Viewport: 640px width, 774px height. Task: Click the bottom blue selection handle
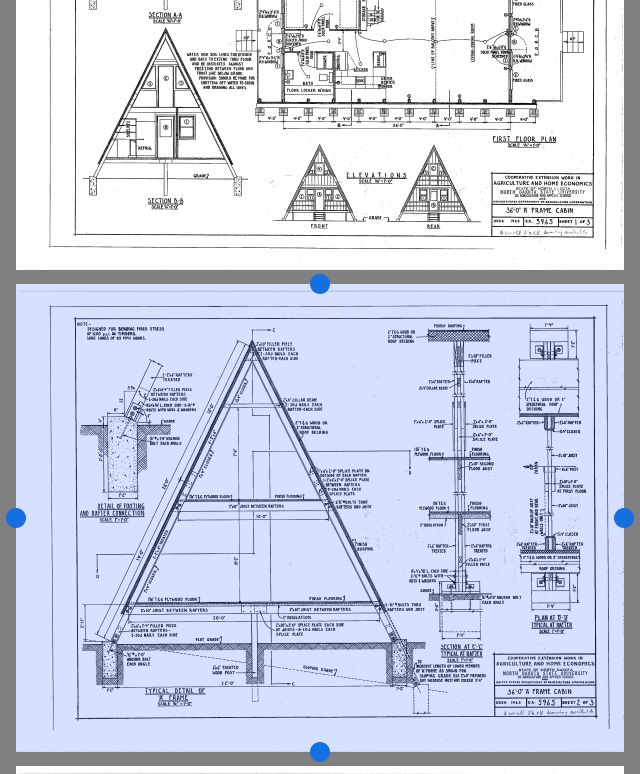point(320,752)
